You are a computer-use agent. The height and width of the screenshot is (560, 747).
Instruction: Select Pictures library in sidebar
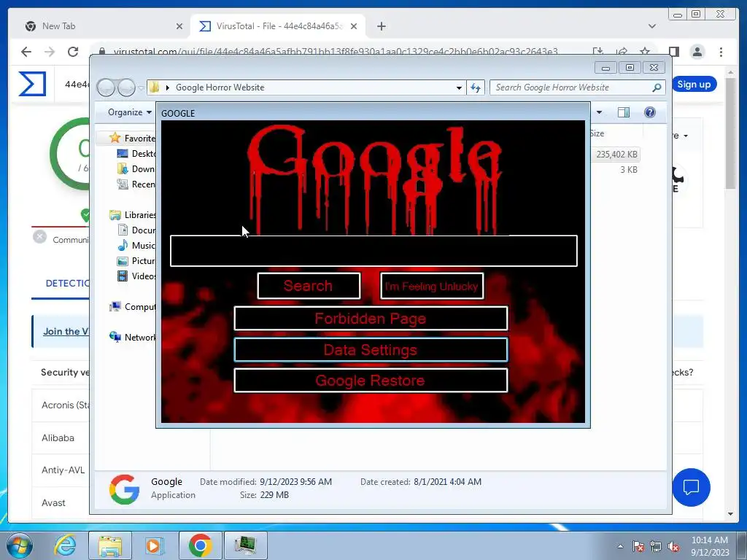coord(136,261)
